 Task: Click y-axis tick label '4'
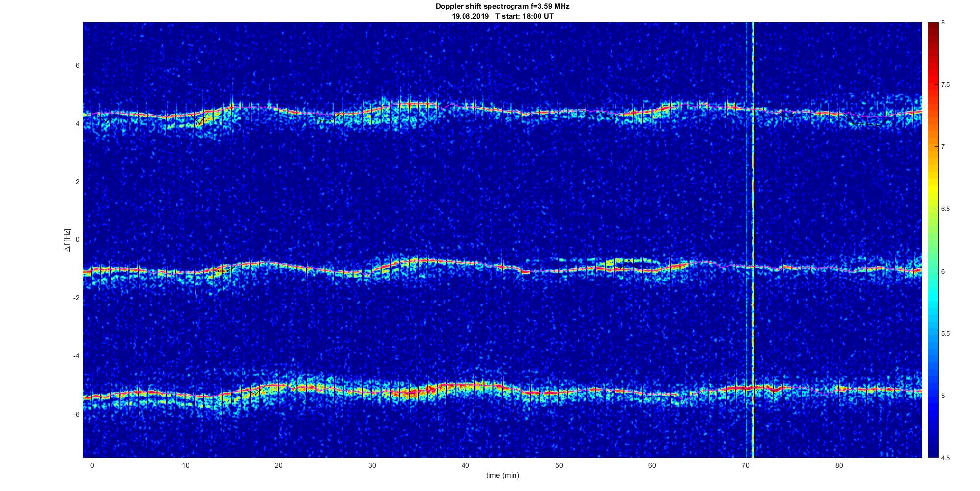(77, 124)
